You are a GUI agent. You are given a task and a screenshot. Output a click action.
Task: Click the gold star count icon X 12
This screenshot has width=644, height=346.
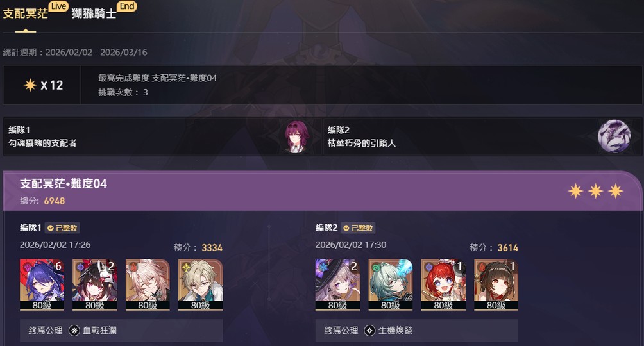tap(30, 85)
